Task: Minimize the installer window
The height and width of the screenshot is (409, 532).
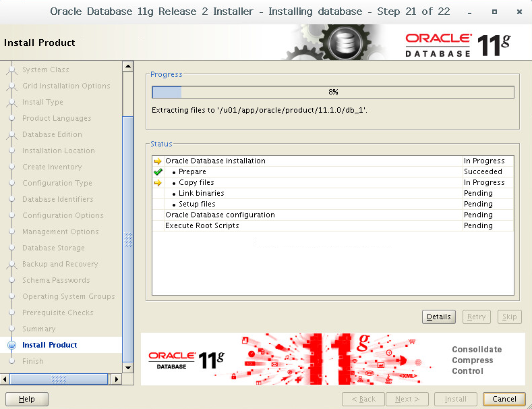Action: 469,12
